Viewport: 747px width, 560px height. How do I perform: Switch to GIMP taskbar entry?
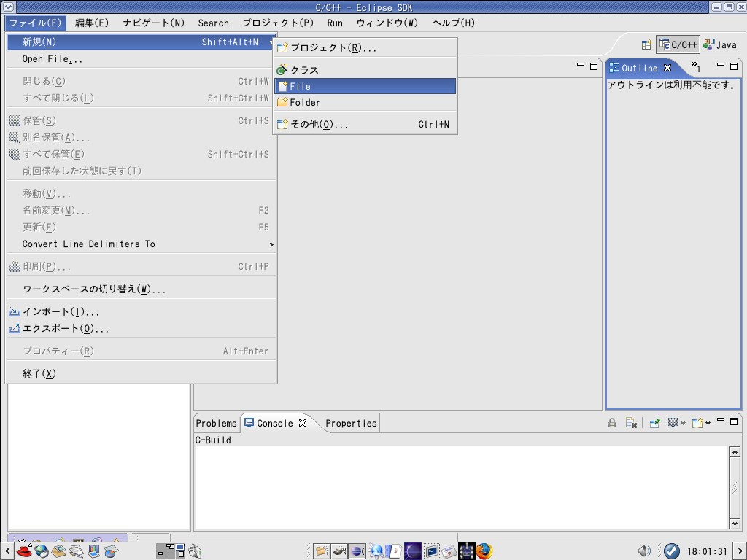click(339, 551)
